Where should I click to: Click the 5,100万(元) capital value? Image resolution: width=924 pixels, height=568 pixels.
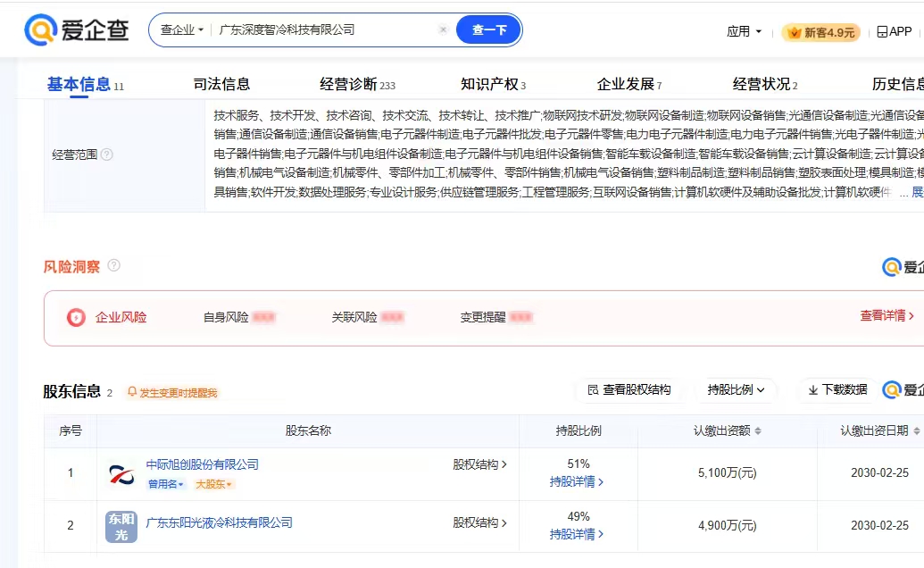pyautogui.click(x=728, y=472)
